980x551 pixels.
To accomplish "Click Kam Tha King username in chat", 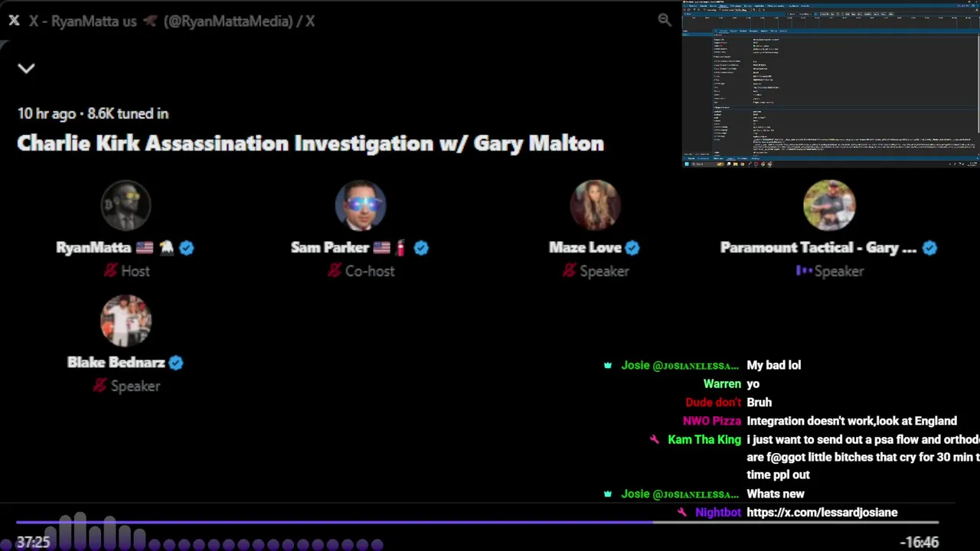I will (x=704, y=439).
